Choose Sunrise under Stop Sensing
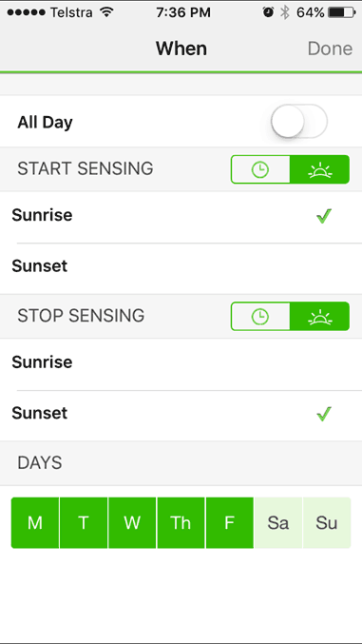The height and width of the screenshot is (644, 362). click(181, 362)
